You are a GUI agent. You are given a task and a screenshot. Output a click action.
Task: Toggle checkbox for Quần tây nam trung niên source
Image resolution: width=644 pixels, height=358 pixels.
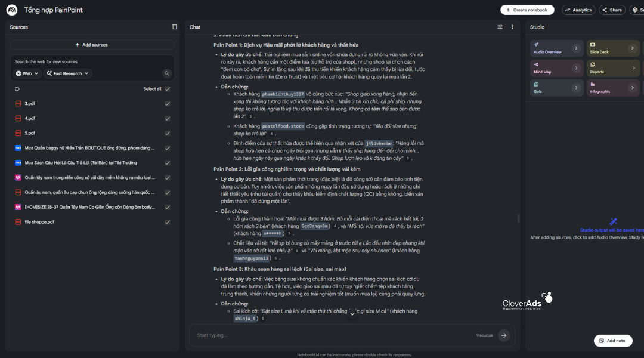[x=168, y=178]
